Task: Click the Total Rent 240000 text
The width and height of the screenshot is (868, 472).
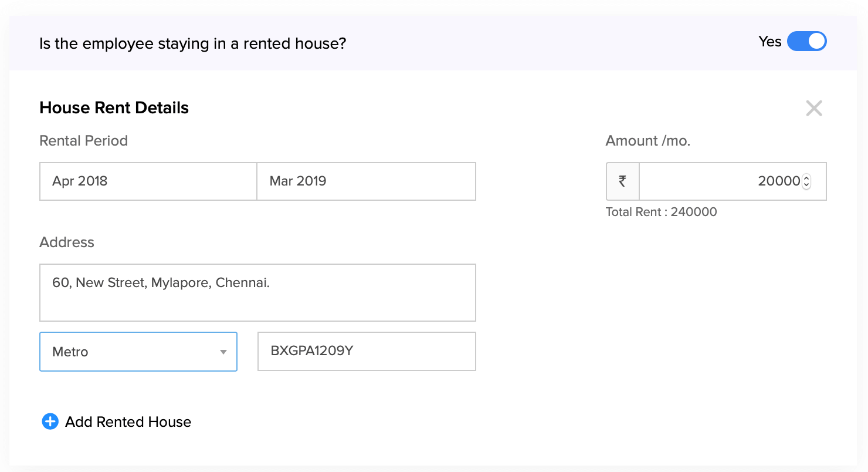Action: click(x=662, y=212)
